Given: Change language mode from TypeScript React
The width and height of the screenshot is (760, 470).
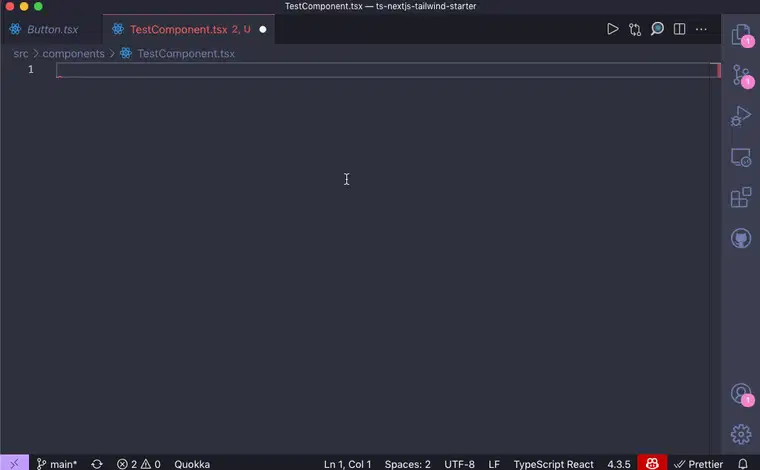Looking at the screenshot, I should (x=553, y=464).
